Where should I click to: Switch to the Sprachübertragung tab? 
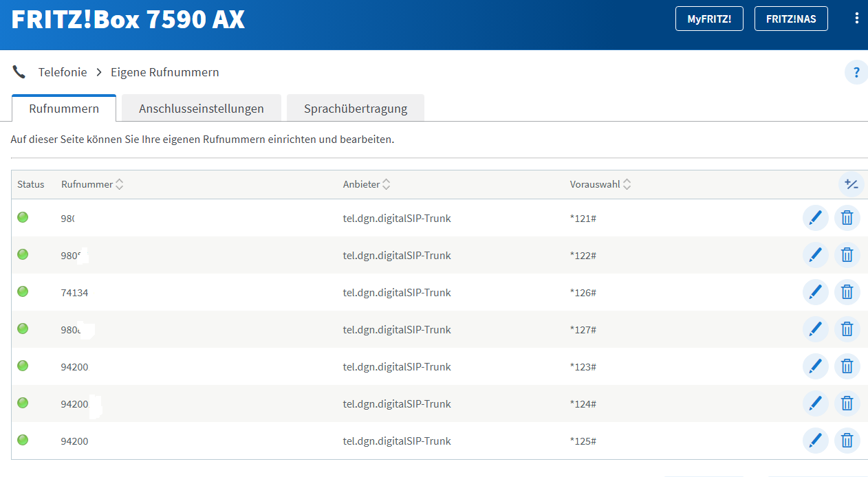pos(356,109)
